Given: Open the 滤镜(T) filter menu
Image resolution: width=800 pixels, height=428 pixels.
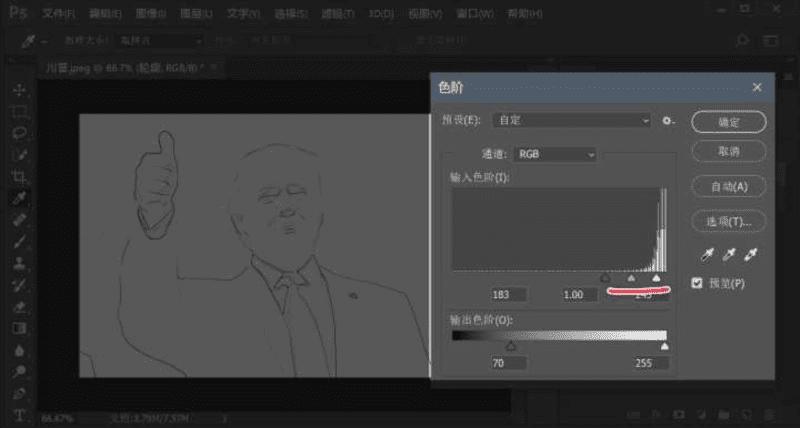Looking at the screenshot, I should (338, 14).
